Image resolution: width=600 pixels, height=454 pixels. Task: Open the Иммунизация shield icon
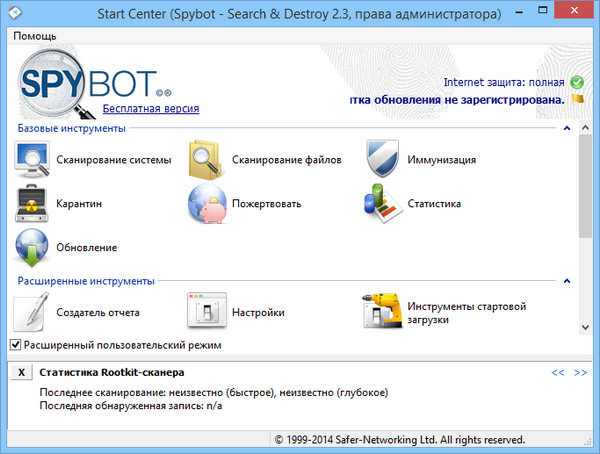pos(385,159)
